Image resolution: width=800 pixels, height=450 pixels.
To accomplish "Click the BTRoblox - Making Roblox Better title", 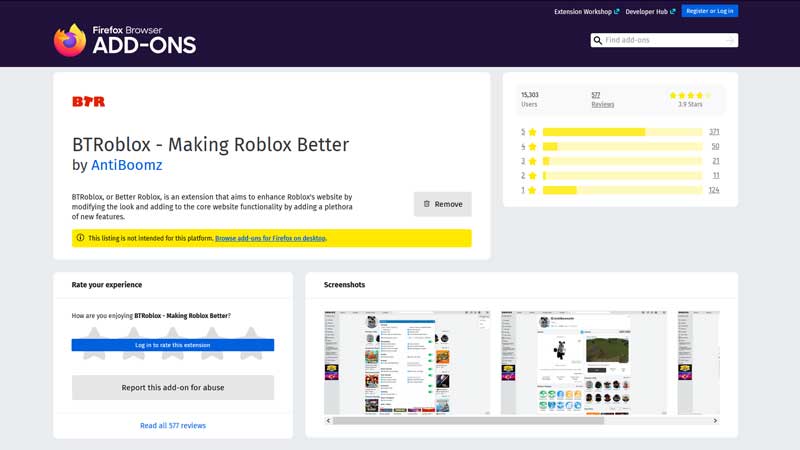I will [210, 144].
